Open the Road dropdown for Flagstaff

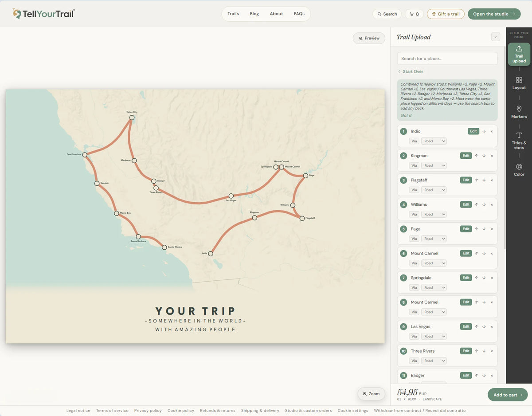coord(434,190)
